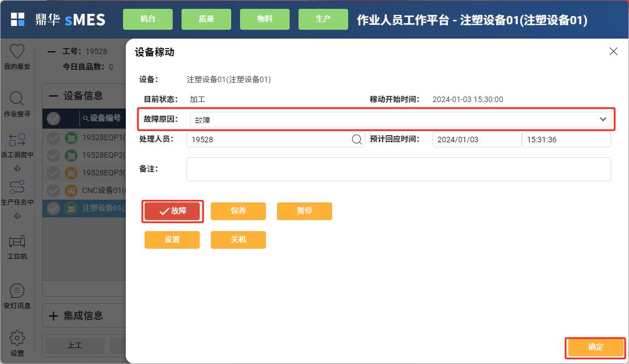
Task: Click the orange status icon for 19528EQP3
Action: coord(71,173)
